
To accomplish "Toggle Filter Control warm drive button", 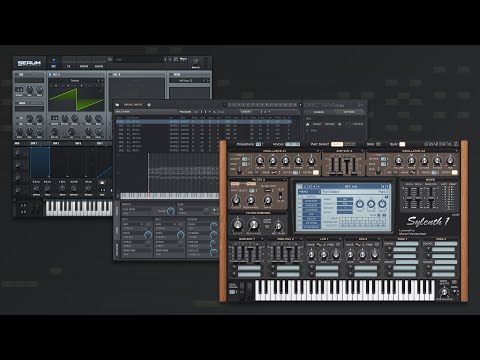I will click(267, 227).
